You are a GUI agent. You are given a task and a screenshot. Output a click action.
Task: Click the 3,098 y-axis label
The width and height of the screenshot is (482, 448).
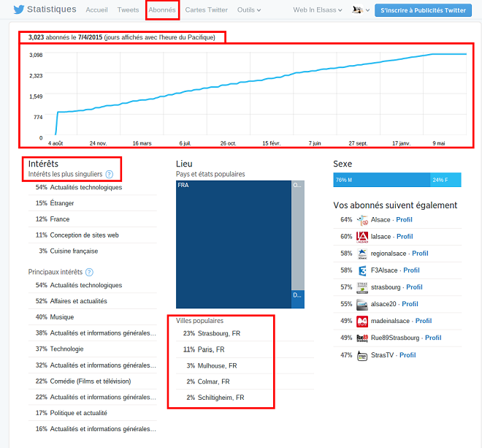[36, 55]
